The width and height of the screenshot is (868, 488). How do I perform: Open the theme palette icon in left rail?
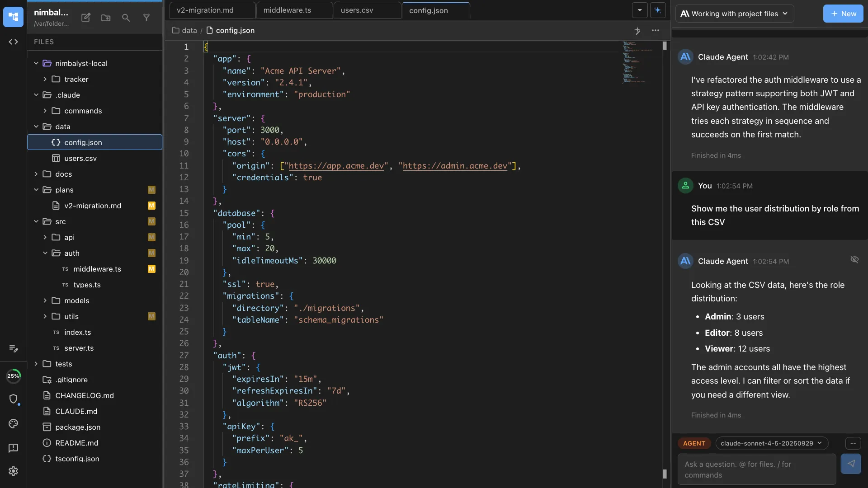[x=13, y=423]
